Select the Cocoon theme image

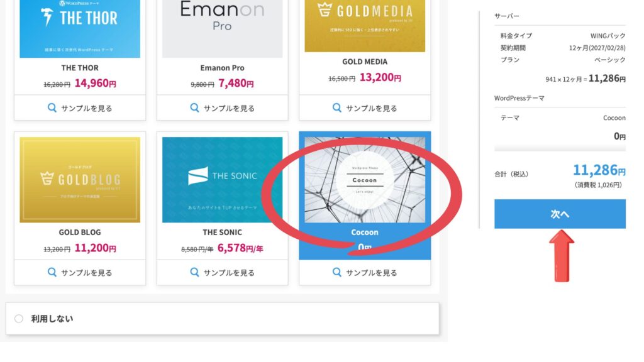click(x=365, y=180)
